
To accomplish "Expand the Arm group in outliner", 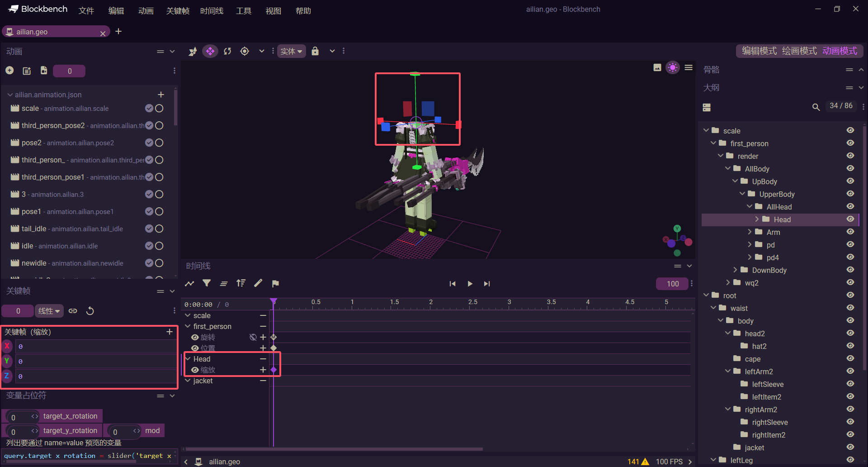I will tap(750, 232).
